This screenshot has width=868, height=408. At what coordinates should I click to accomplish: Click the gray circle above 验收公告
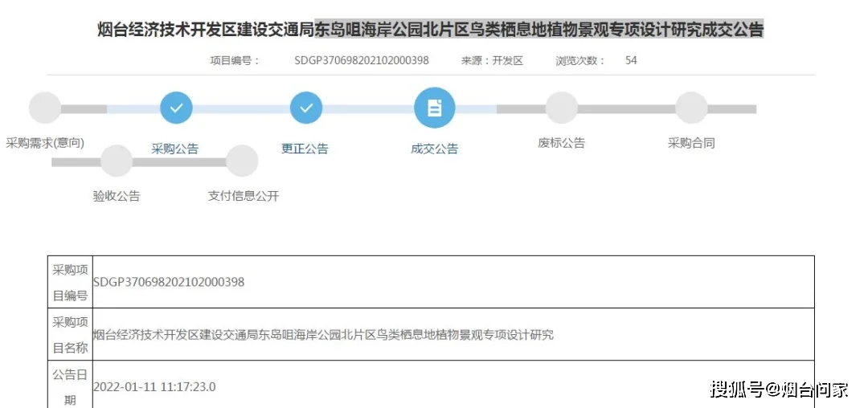point(117,161)
